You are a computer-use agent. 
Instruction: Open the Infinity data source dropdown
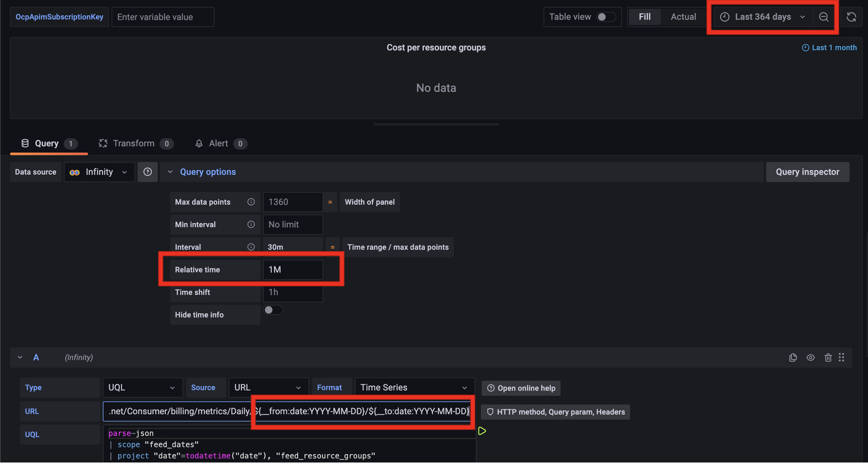99,172
